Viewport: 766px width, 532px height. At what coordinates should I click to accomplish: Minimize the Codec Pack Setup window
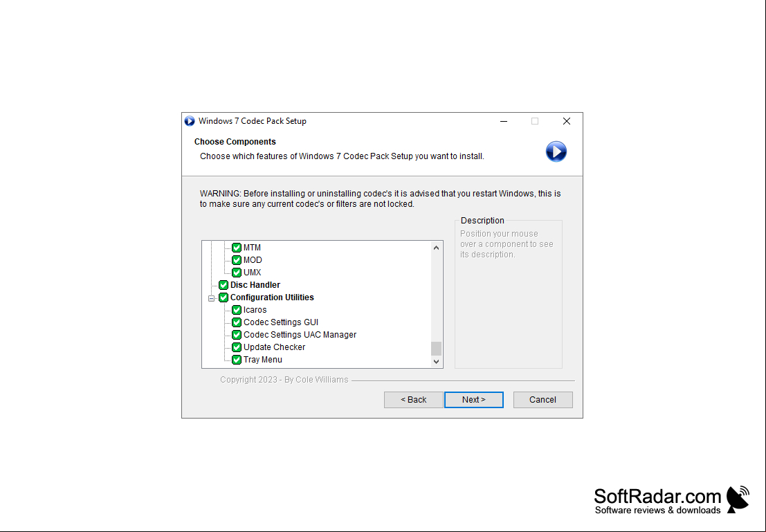(504, 121)
